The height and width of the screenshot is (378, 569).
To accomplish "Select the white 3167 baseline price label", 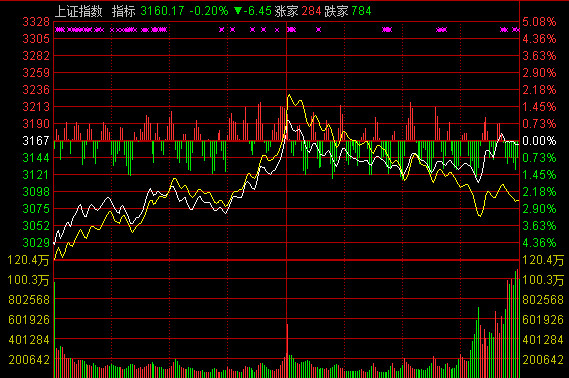I will (36, 140).
